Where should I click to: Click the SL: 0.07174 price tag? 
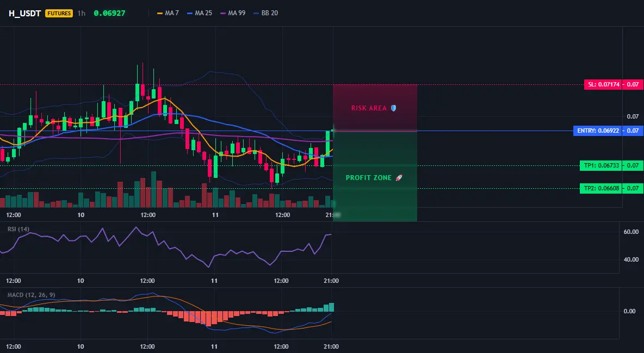[603, 85]
